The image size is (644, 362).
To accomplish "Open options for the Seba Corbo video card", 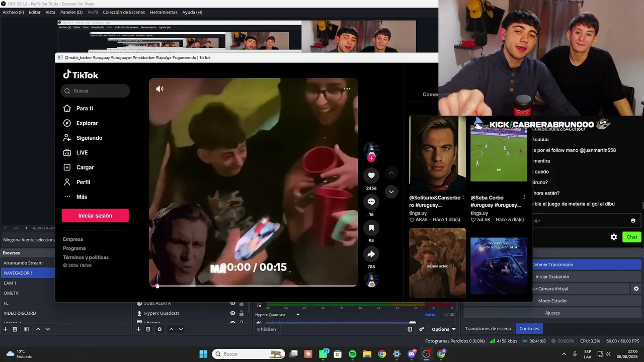I will click(524, 197).
